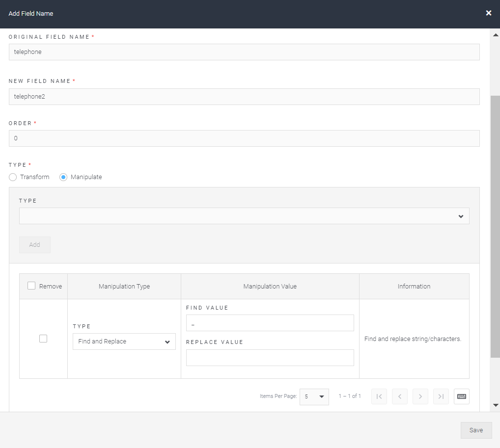Click the Information column header

coord(414,287)
